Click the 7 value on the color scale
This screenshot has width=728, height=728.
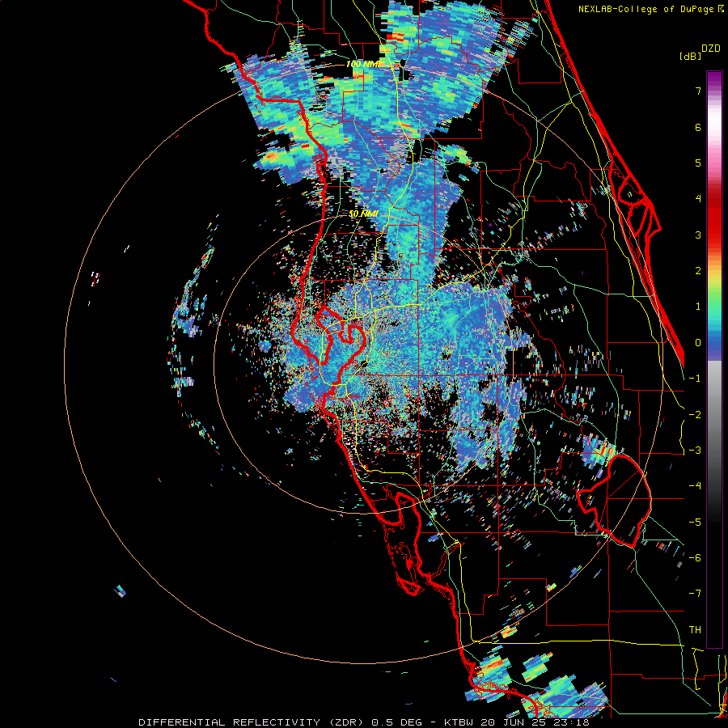click(698, 91)
